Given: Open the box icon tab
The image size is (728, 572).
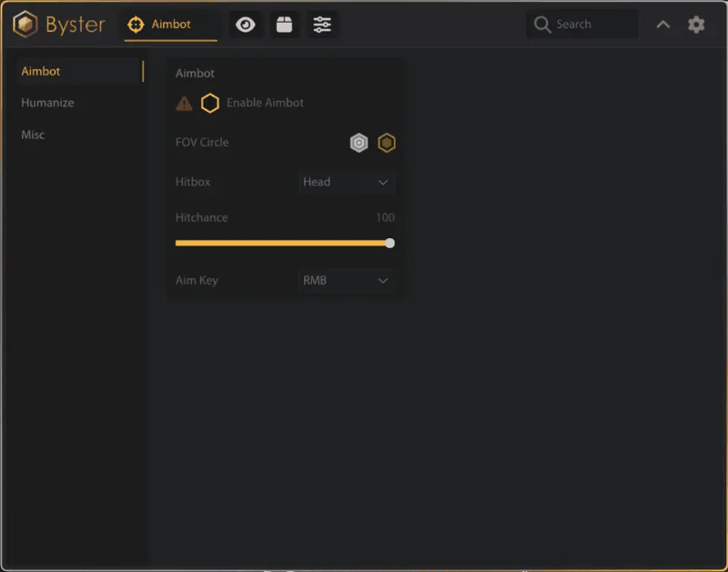Looking at the screenshot, I should tap(284, 25).
